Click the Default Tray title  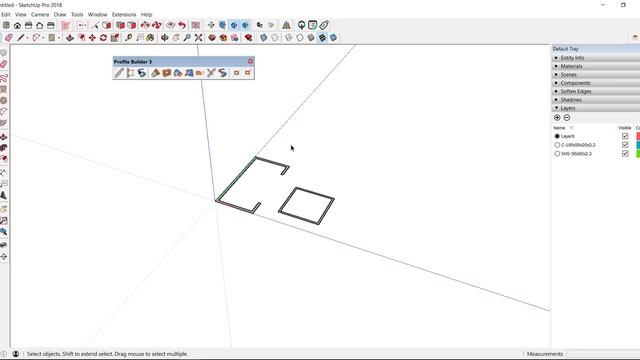click(566, 49)
